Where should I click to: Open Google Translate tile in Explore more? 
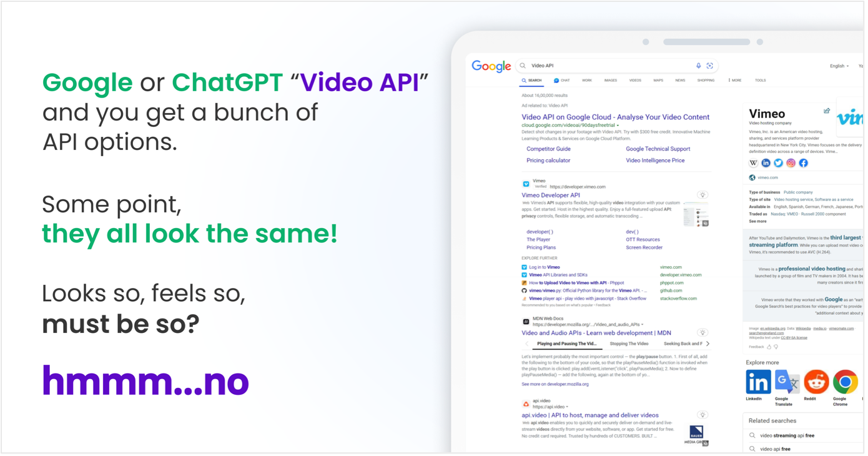[787, 382]
